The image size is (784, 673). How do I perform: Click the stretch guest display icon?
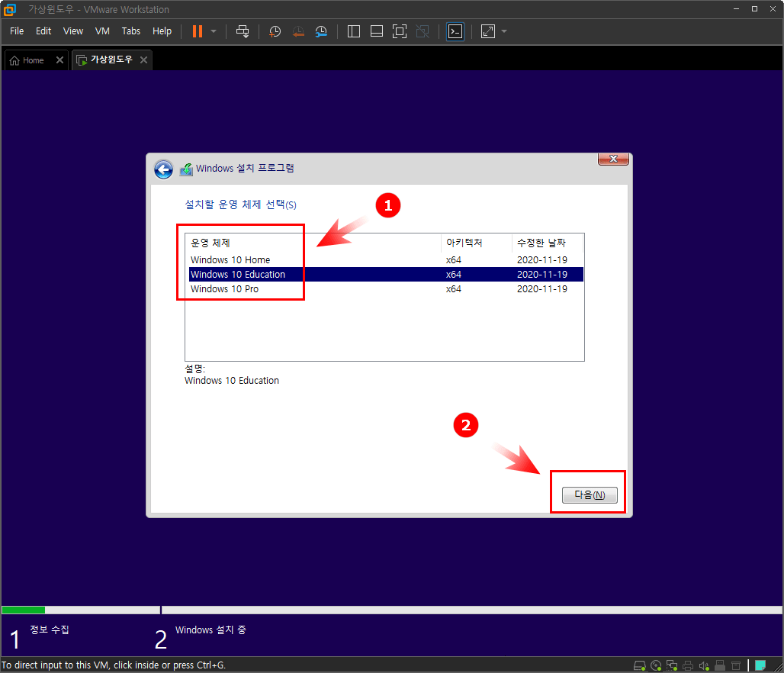tap(488, 31)
